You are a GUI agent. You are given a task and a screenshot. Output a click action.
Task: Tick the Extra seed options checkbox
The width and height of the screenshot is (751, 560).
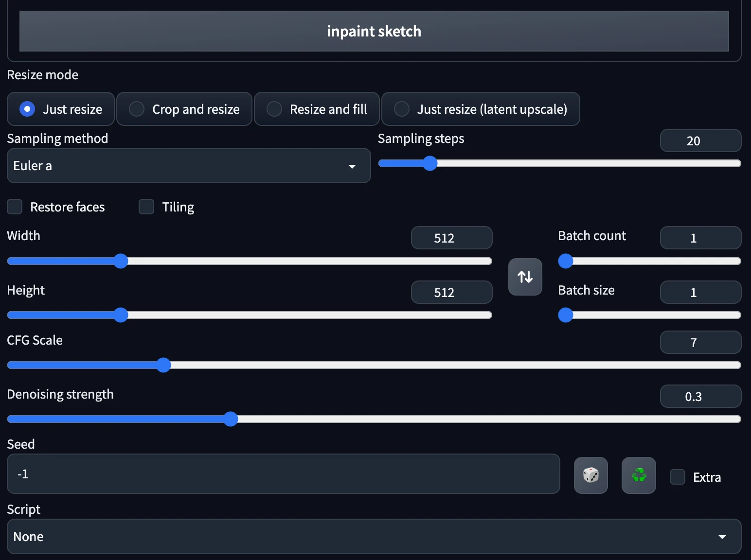click(x=677, y=477)
